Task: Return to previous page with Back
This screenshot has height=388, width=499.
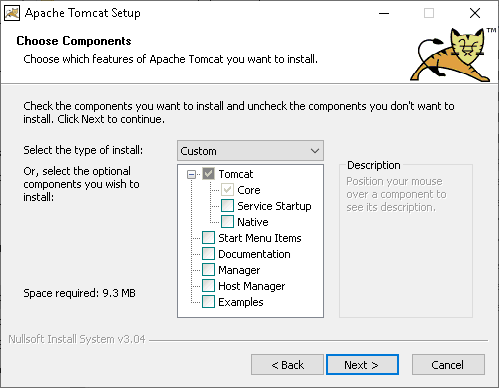Action: 287,365
